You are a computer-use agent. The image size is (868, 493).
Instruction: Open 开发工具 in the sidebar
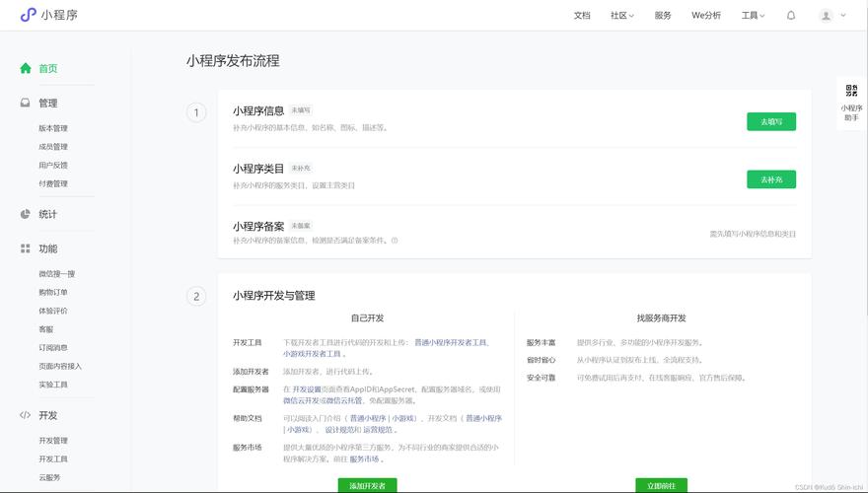(53, 459)
